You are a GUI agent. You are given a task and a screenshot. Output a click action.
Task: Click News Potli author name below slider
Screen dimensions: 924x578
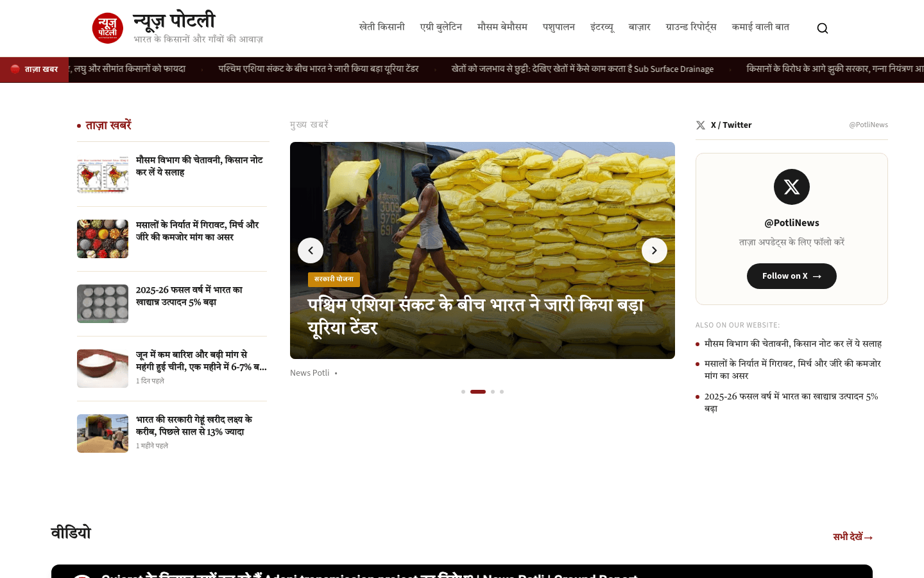pos(309,373)
